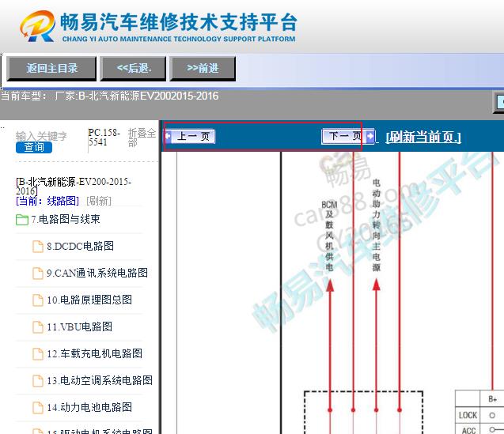Image resolution: width=504 pixels, height=434 pixels.
Task: Click [当前: 线路图] link
Action: (47, 201)
